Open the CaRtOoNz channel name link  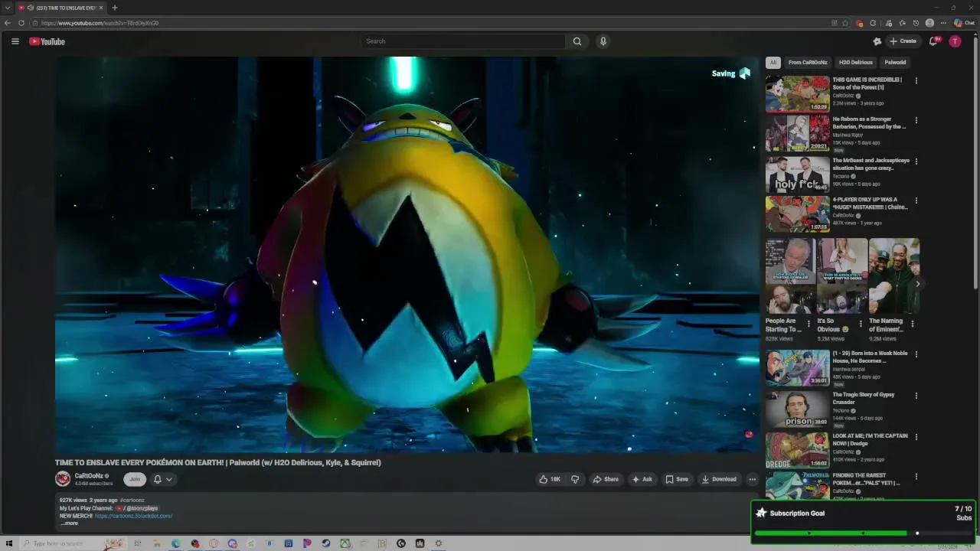(89, 476)
